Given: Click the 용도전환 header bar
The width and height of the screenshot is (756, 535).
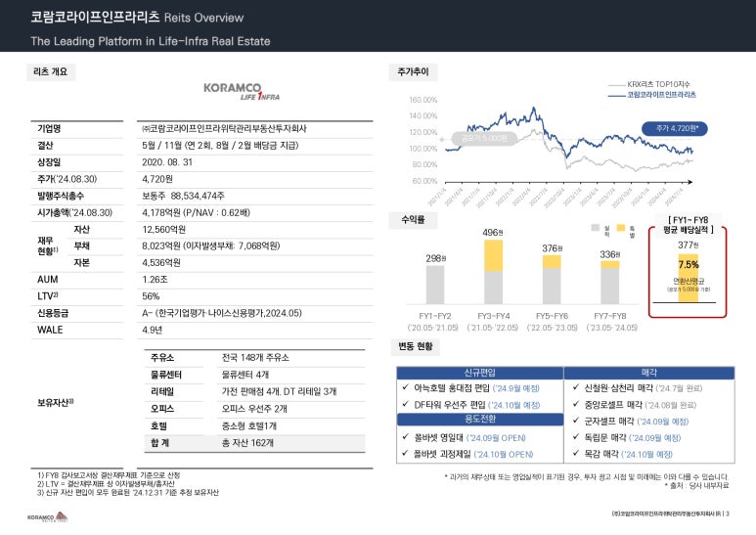Looking at the screenshot, I should coord(480,420).
